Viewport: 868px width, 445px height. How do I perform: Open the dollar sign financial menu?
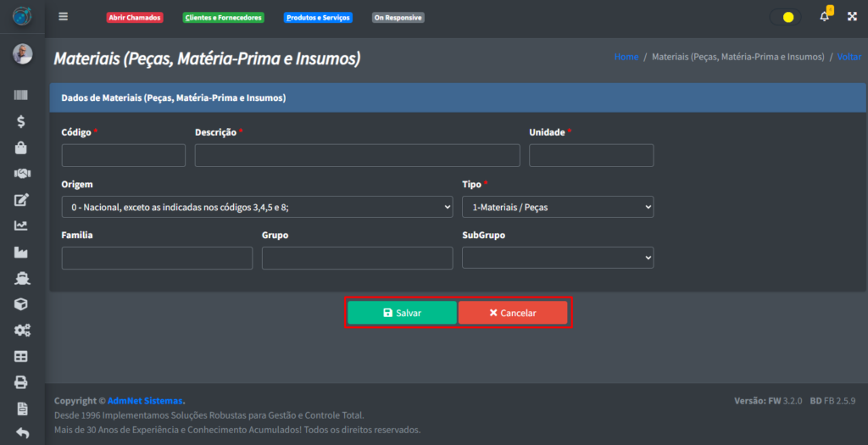point(21,121)
